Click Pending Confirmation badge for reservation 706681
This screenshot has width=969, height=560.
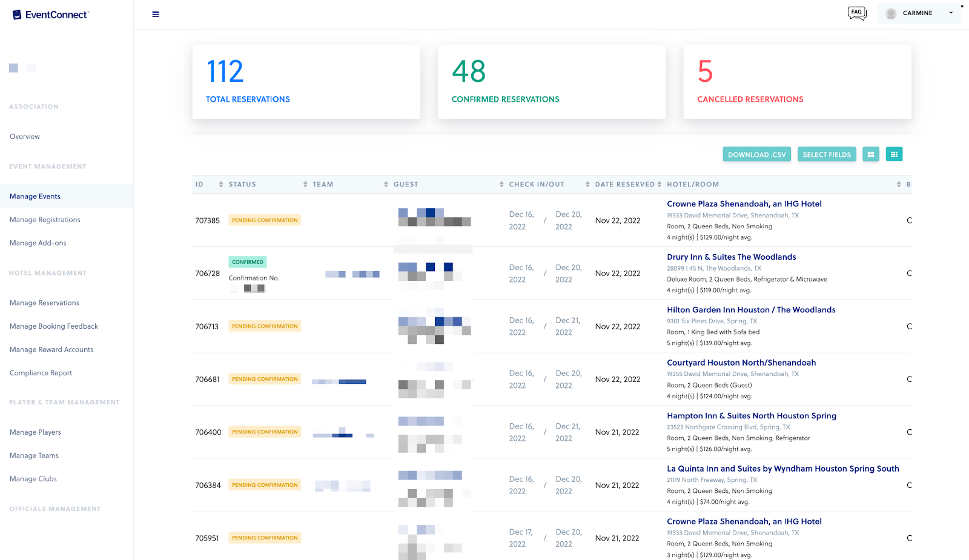pos(265,379)
